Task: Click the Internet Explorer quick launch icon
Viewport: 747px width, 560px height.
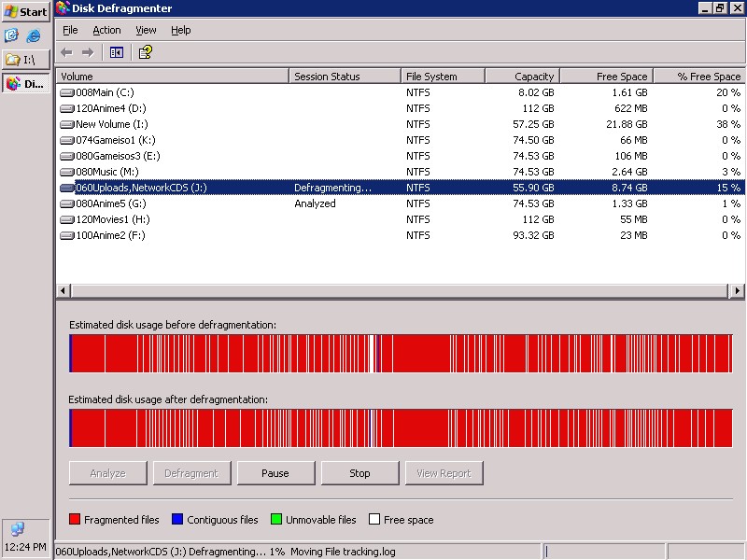Action: click(34, 35)
